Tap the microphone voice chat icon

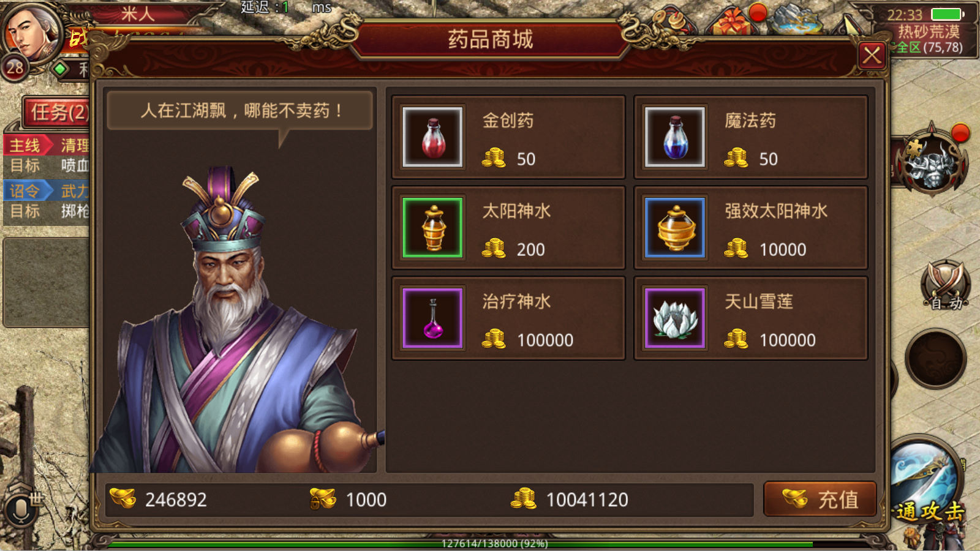coord(20,508)
